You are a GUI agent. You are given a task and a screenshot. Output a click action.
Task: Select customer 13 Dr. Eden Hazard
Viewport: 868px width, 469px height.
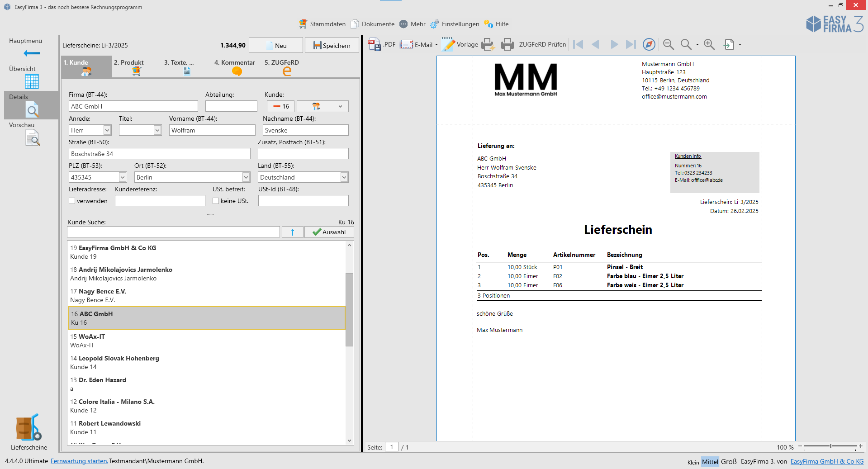click(206, 384)
